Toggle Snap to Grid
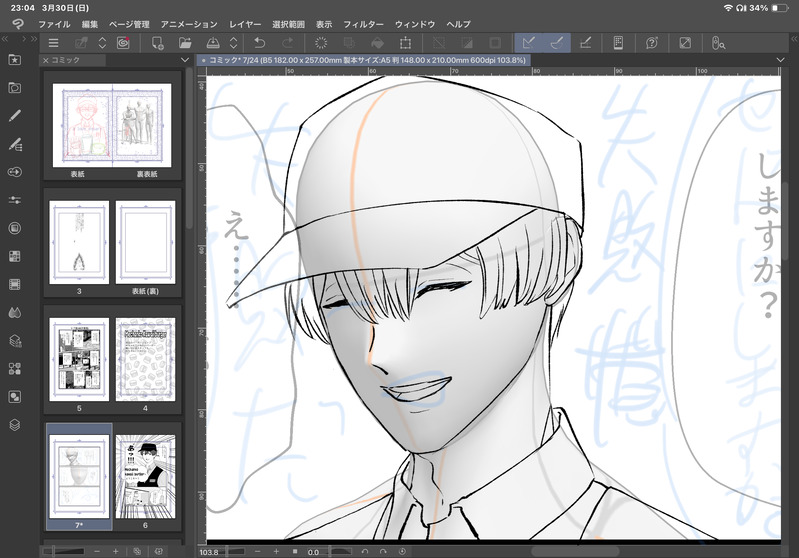This screenshot has width=799, height=558. [x=585, y=43]
